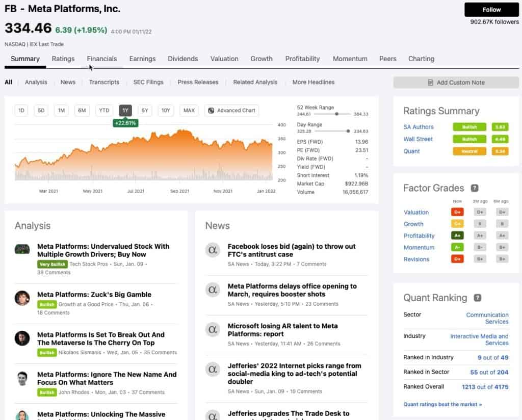Select the 10Y chart range
Viewport: 522px width, 420px height.
166,111
